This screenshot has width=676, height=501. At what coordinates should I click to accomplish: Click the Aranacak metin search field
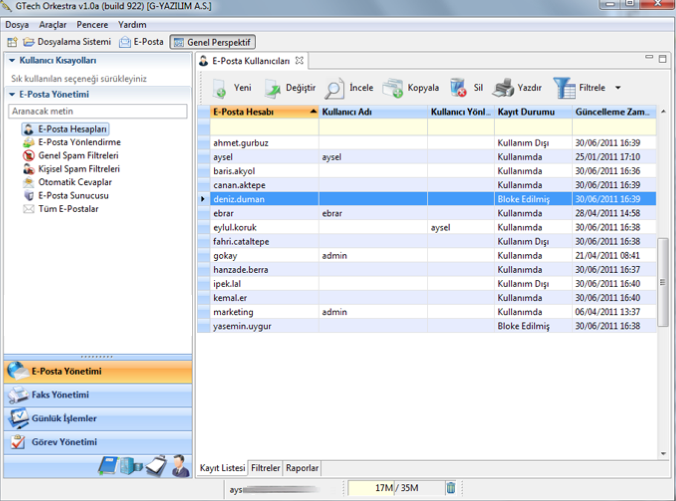coord(97,111)
